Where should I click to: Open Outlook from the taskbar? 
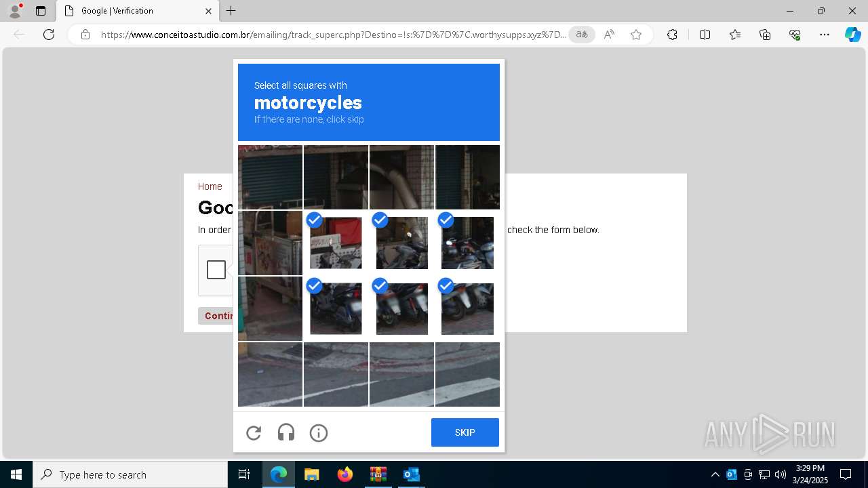coord(411,474)
